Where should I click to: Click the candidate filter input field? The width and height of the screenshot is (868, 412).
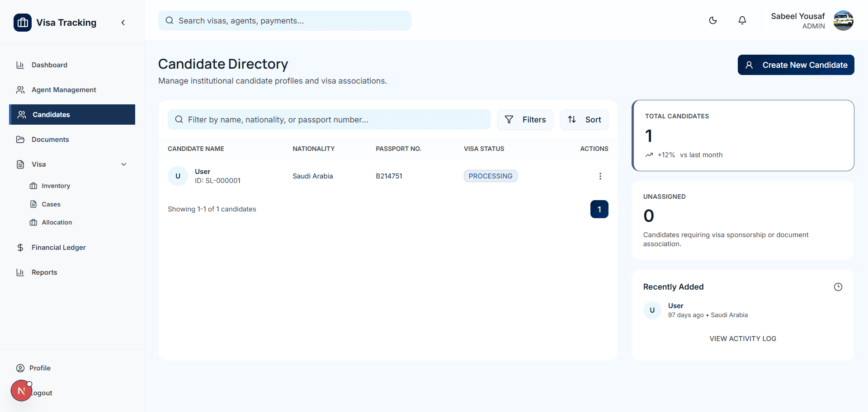(x=329, y=120)
